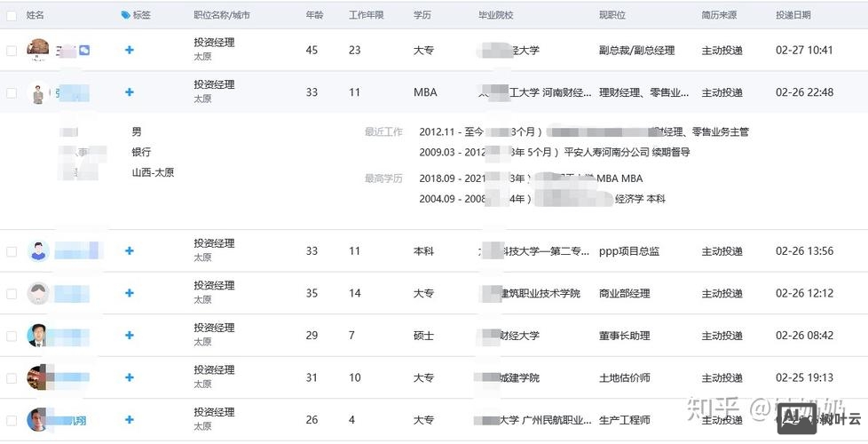
Task: Open 投资经理 in the 02-27 10:41 row
Action: 214,43
